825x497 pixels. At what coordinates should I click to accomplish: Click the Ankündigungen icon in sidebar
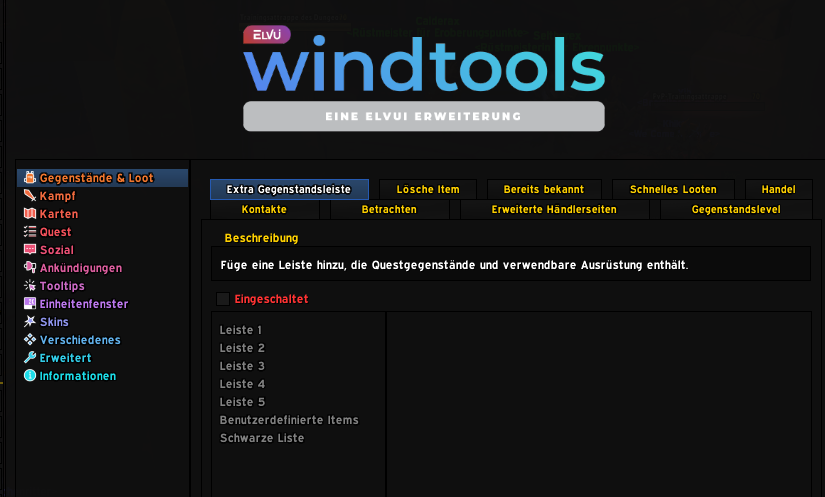click(30, 268)
